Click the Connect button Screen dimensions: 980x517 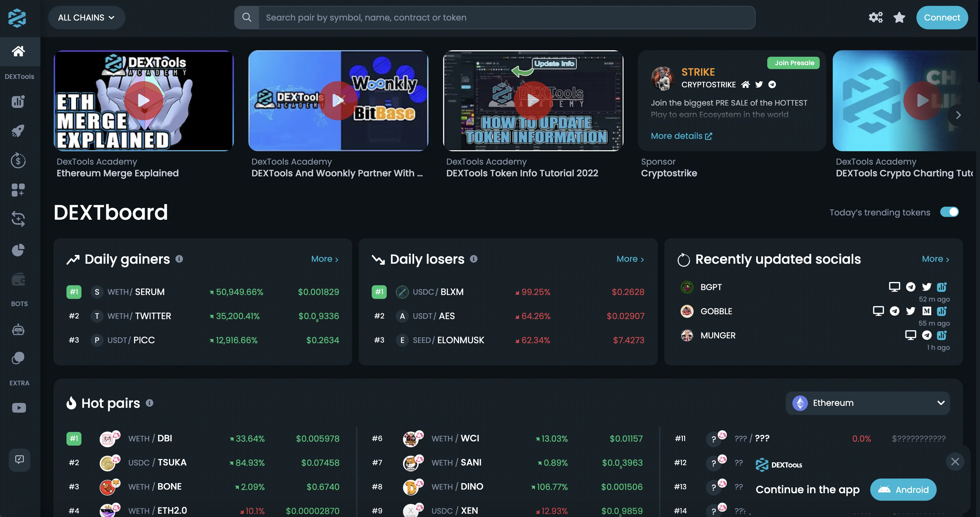pyautogui.click(x=942, y=18)
